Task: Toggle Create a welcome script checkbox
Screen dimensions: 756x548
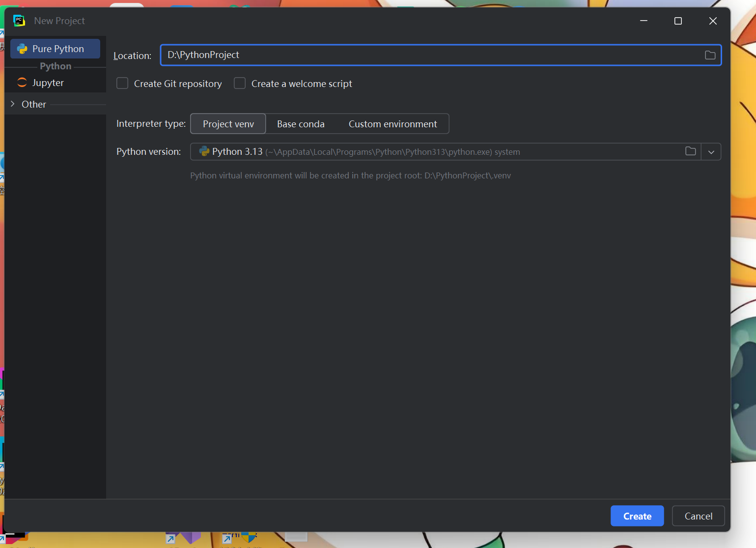Action: (240, 84)
